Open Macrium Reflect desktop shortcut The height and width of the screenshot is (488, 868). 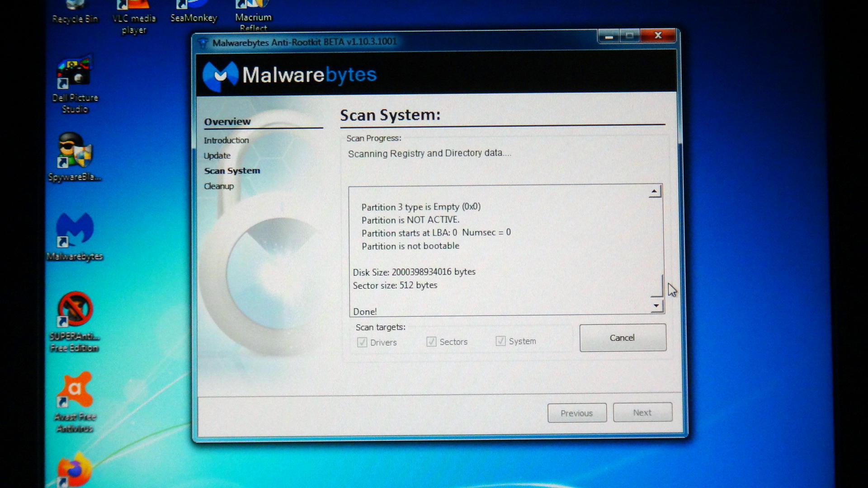tap(253, 15)
